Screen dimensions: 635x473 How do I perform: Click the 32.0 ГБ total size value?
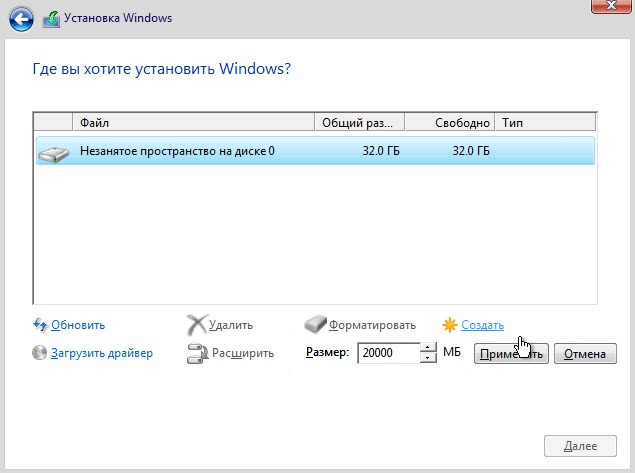(x=381, y=151)
